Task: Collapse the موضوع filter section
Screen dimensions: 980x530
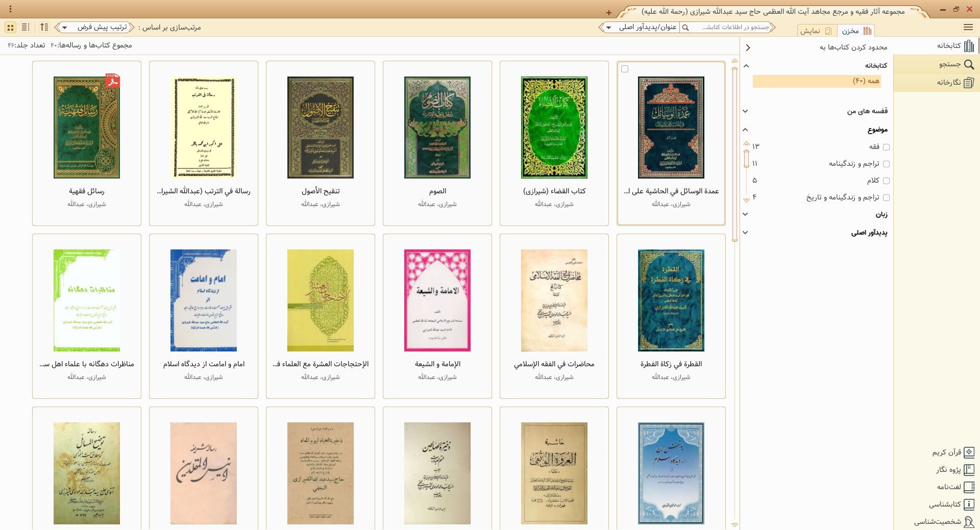Action: [x=746, y=130]
